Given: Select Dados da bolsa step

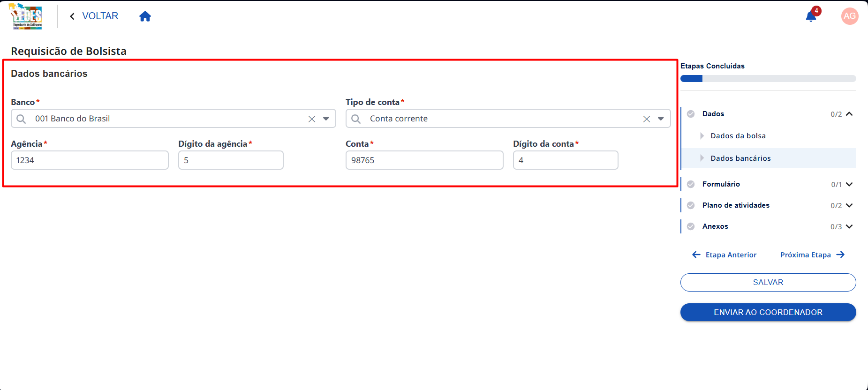Looking at the screenshot, I should pos(738,136).
